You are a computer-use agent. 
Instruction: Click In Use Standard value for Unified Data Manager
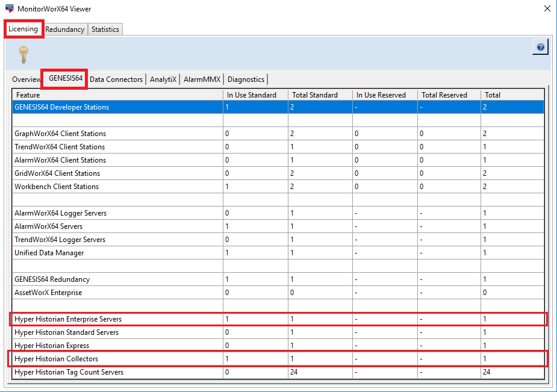tap(227, 253)
